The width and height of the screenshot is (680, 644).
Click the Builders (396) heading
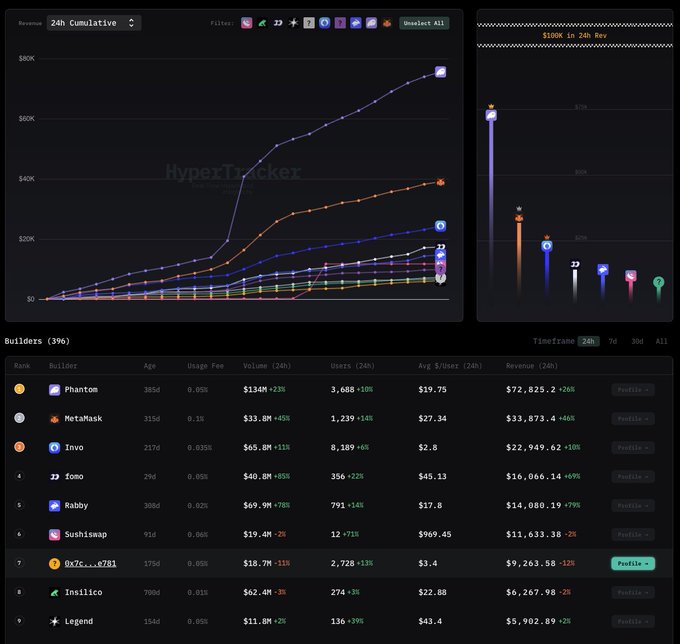click(37, 341)
